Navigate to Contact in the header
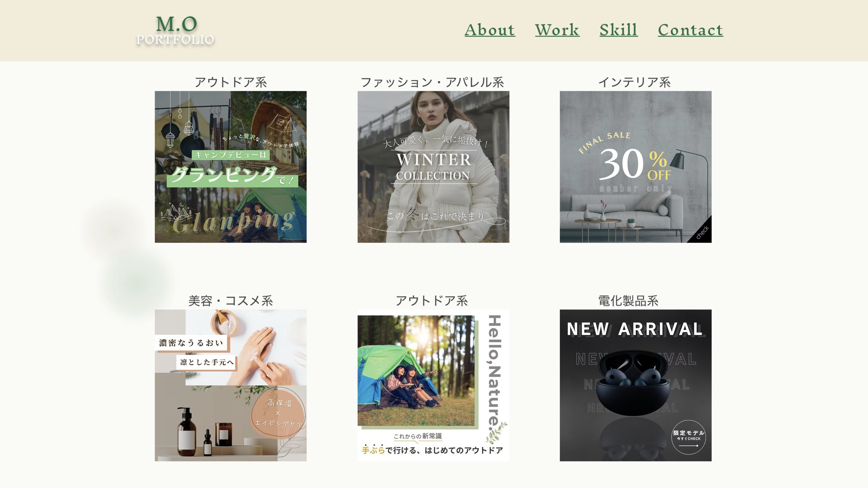This screenshot has width=868, height=488. pos(691,30)
